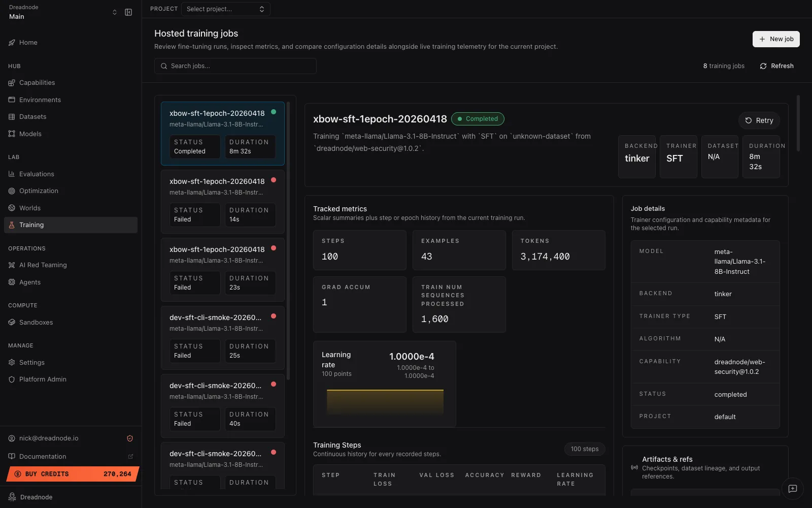Image resolution: width=812 pixels, height=508 pixels.
Task: Create a New job
Action: coord(775,39)
